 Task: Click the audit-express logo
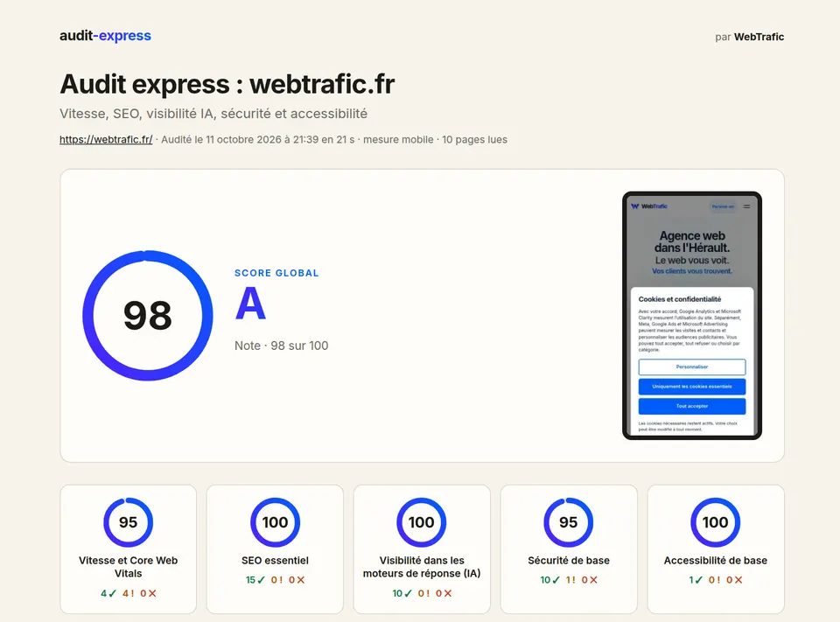[x=105, y=36]
